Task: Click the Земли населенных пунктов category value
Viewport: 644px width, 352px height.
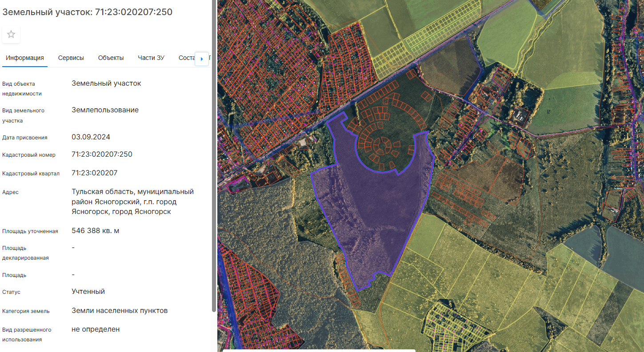Action: [120, 310]
